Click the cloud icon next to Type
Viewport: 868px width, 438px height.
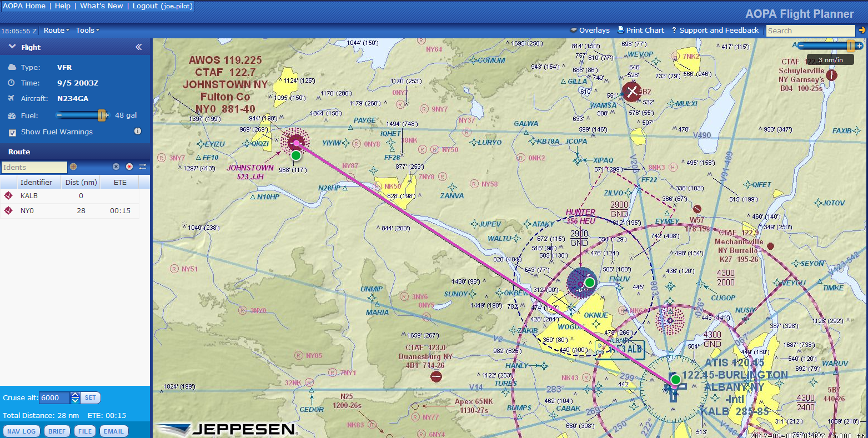[x=12, y=67]
